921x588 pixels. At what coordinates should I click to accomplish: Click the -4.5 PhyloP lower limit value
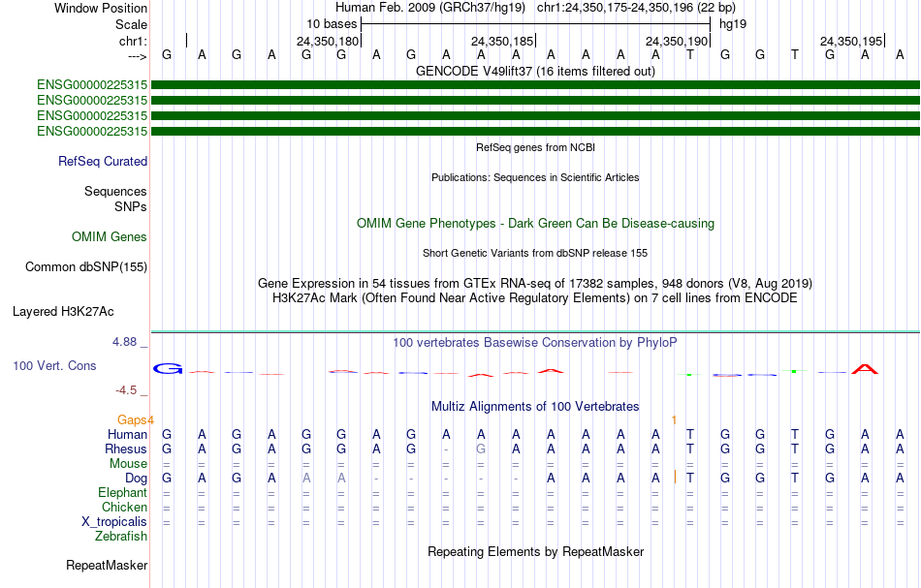[x=126, y=390]
